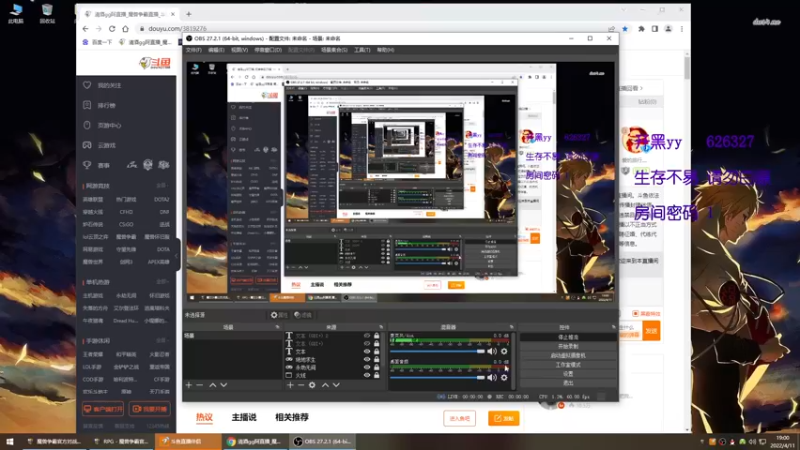Adjust the 桌面音频 volume slider

point(438,378)
